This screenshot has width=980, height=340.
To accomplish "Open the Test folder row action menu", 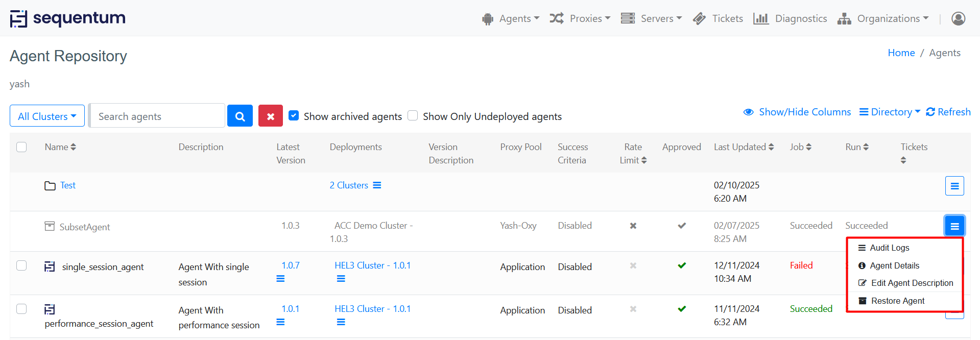I will point(954,186).
